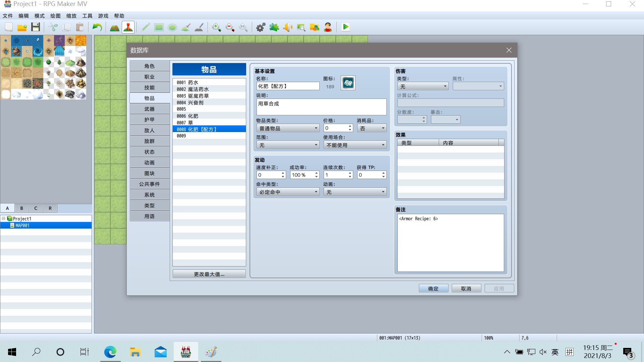
Task: Open the Character Generator icon
Action: tap(328, 27)
